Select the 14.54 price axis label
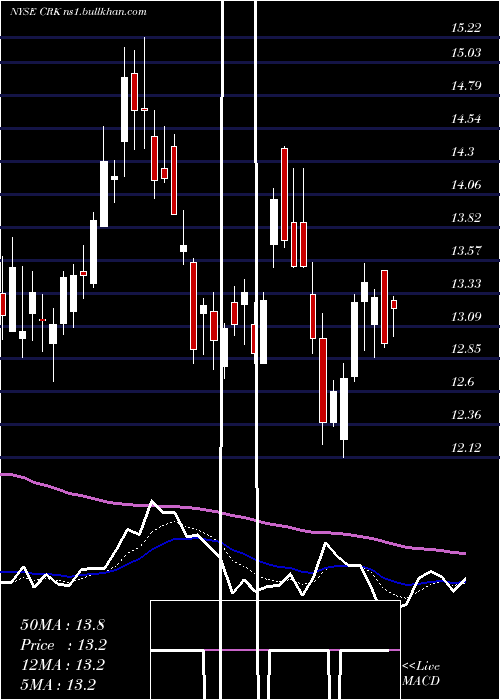 466,119
